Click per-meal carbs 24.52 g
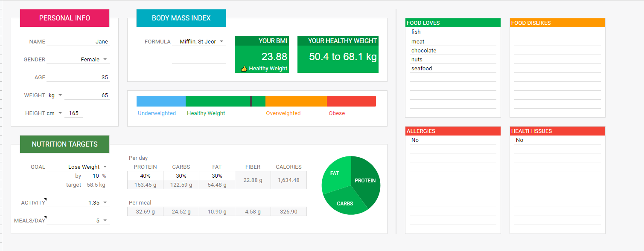The width and height of the screenshot is (644, 251). point(181,211)
